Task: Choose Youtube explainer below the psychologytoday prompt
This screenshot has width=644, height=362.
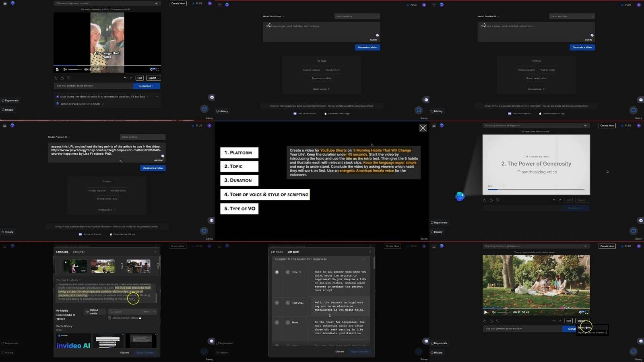Action: click(97, 190)
